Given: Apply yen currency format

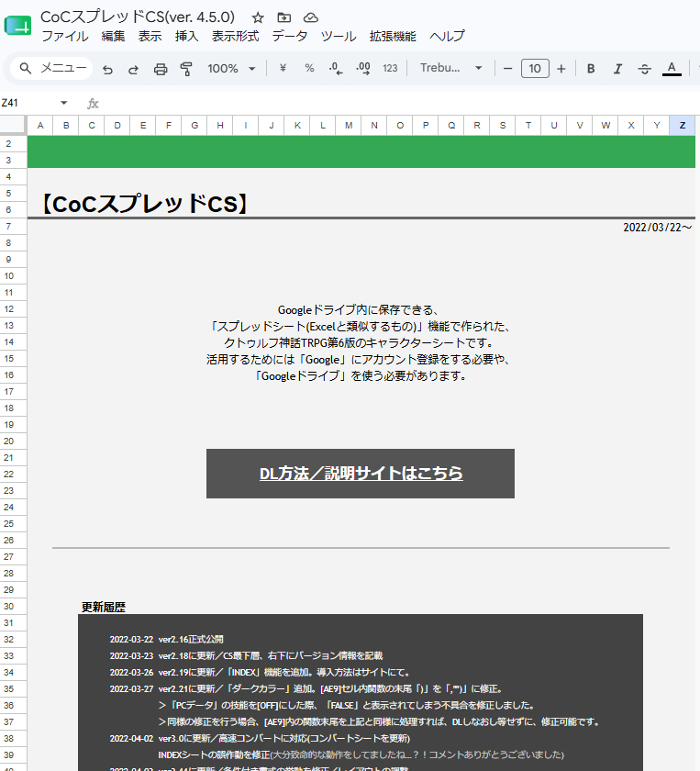Looking at the screenshot, I should coord(283,68).
